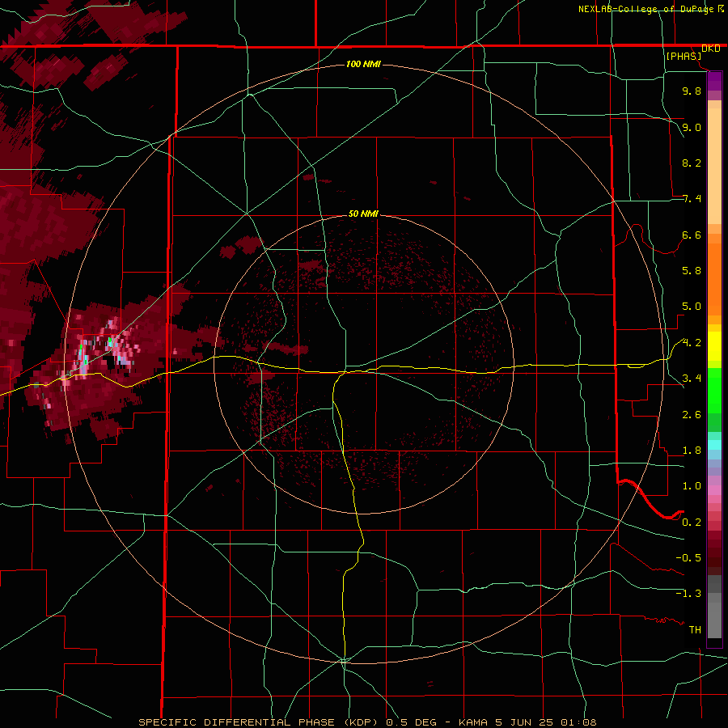The height and width of the screenshot is (728, 728).
Task: Click the 7.4 value on the scale
Action: [x=692, y=199]
